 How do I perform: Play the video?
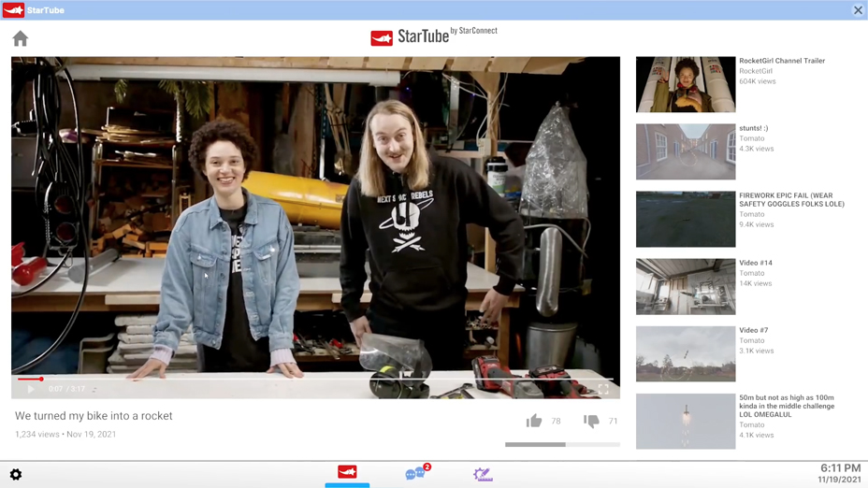[31, 389]
